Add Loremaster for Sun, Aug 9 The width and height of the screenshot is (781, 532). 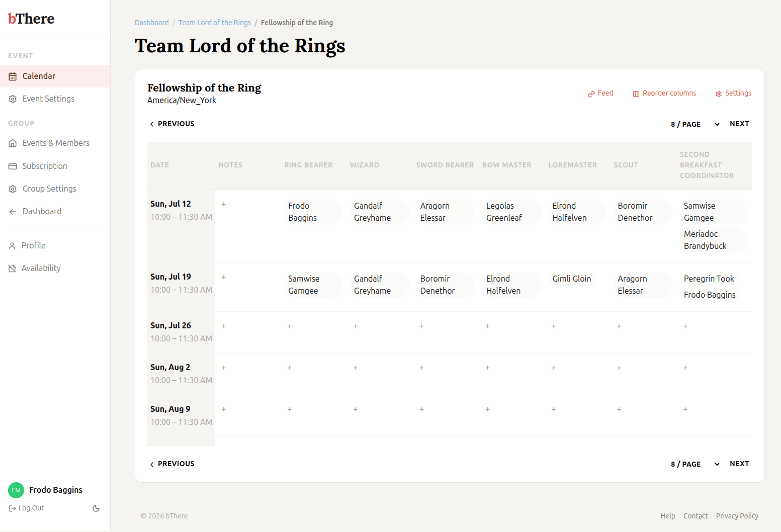(554, 409)
